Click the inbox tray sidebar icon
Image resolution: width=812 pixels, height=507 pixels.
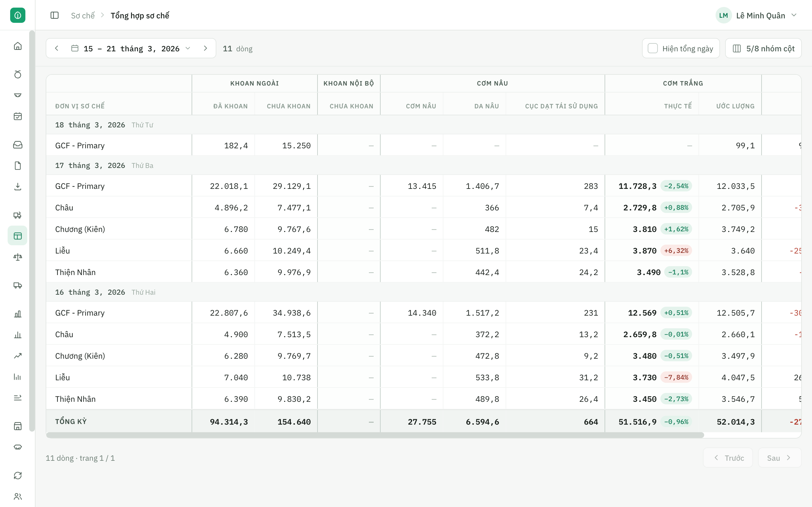pyautogui.click(x=18, y=144)
